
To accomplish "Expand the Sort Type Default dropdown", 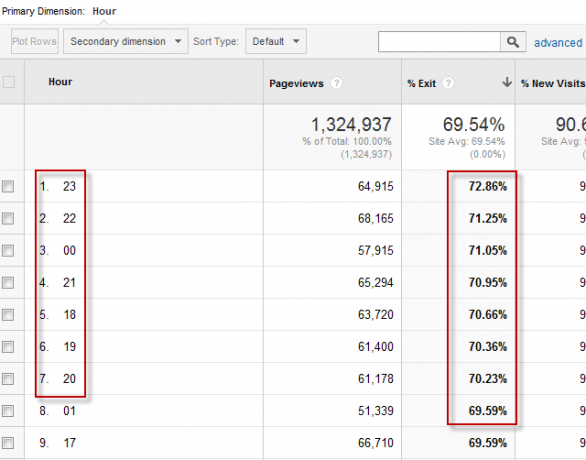I will (x=276, y=41).
